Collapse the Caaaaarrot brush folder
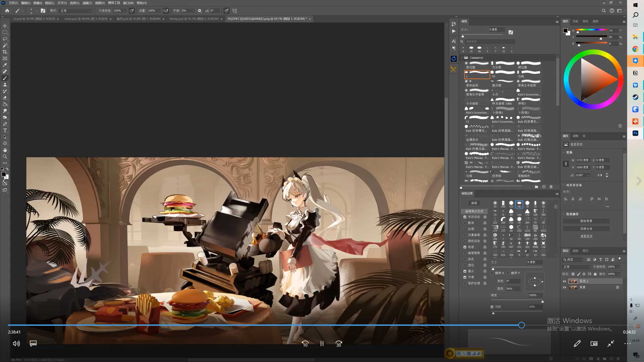This screenshot has height=362, width=644. (x=462, y=58)
